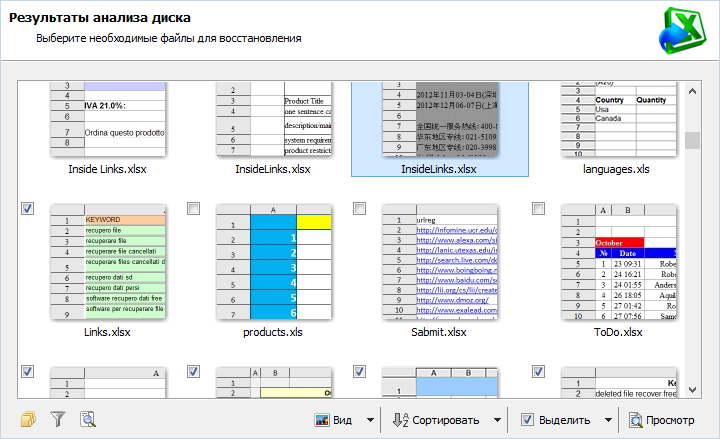Select the highlighted InsideLinks.xlsx thumbnail with Chinese text
Screen dimensions: 720x439
pyautogui.click(x=440, y=119)
